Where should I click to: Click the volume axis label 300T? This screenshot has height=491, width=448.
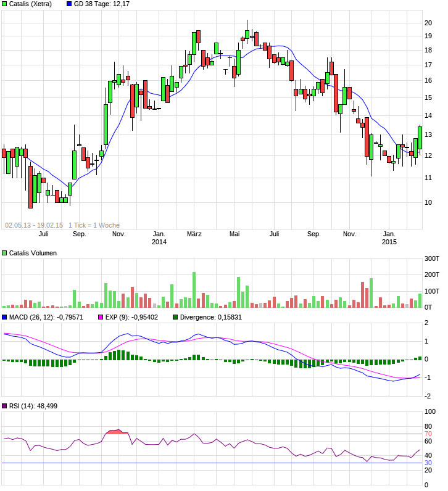[432, 258]
